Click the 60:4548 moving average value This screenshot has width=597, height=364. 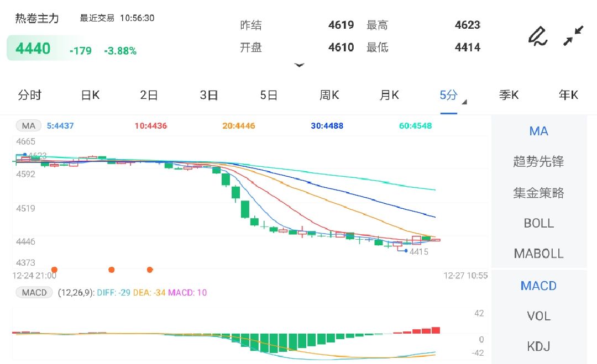pos(415,126)
